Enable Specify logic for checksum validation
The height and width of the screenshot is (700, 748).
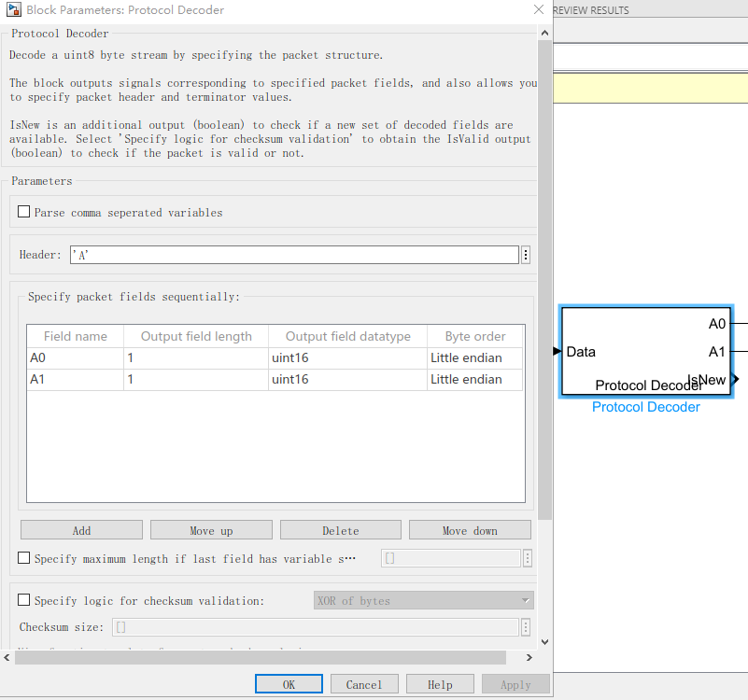(24, 600)
